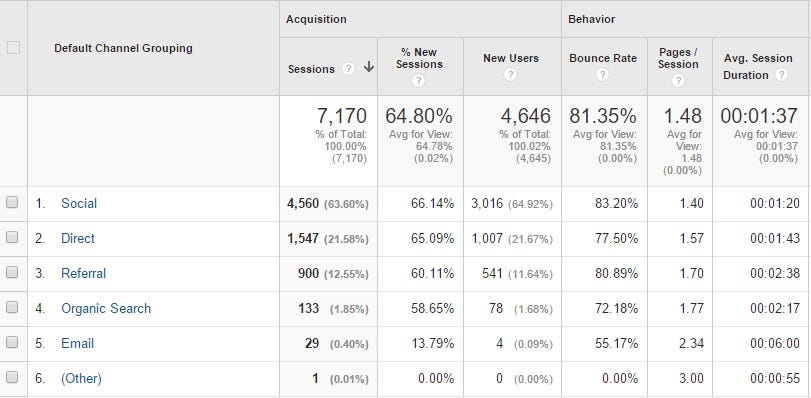This screenshot has width=811, height=398.
Task: Sort by the New Users column header
Action: [511, 58]
